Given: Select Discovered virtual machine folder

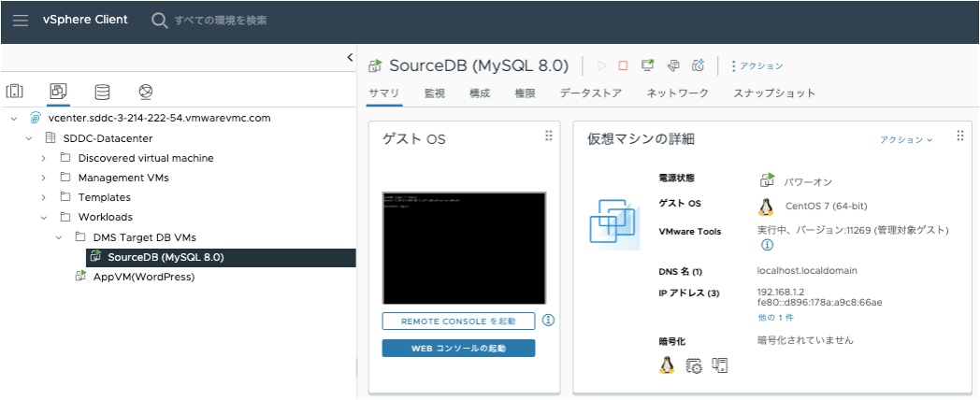Looking at the screenshot, I should click(x=146, y=158).
